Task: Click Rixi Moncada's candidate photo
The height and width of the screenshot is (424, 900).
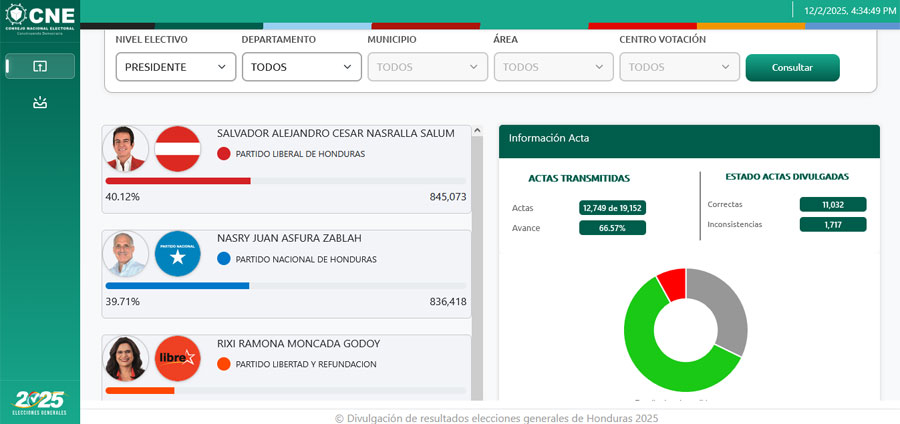Action: [125, 358]
